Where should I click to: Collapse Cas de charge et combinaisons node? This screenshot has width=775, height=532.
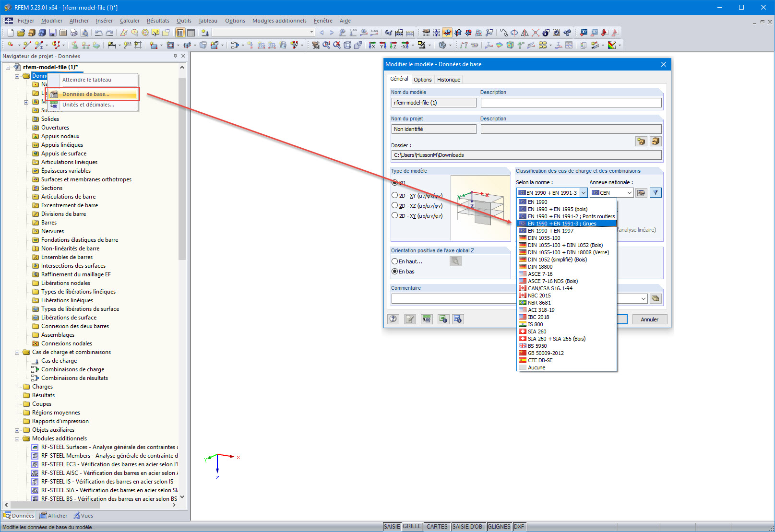17,352
